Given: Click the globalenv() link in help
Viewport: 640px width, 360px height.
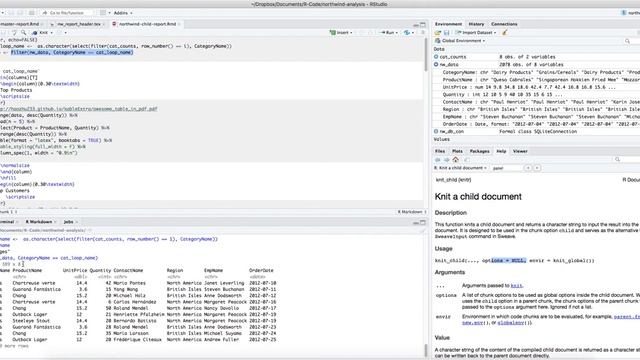Looking at the screenshot, I should 514,323.
